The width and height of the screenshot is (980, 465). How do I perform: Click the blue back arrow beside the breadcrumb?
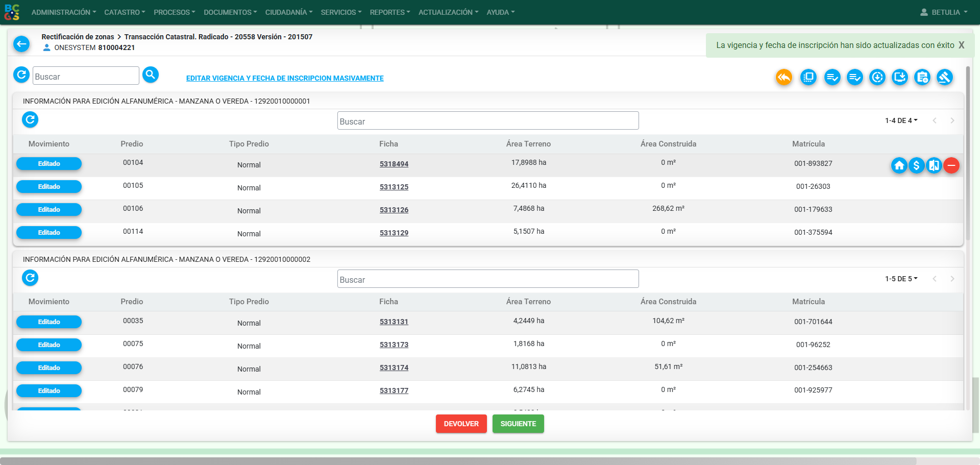point(21,44)
